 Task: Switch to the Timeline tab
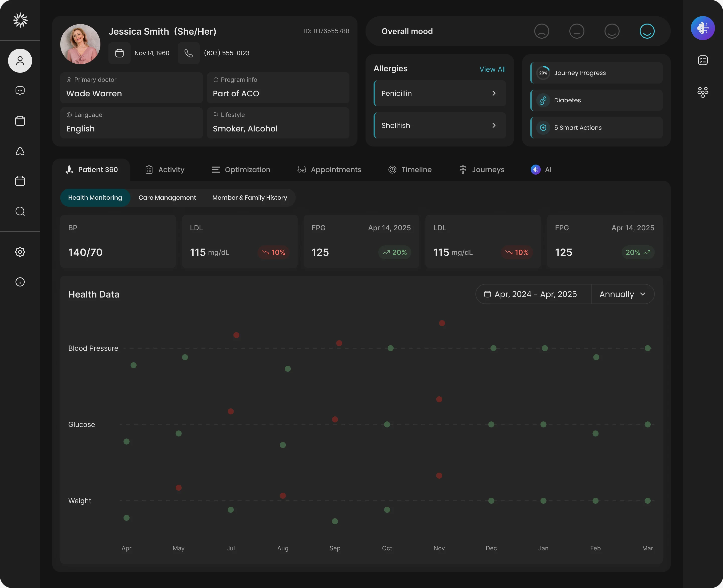[x=410, y=170]
